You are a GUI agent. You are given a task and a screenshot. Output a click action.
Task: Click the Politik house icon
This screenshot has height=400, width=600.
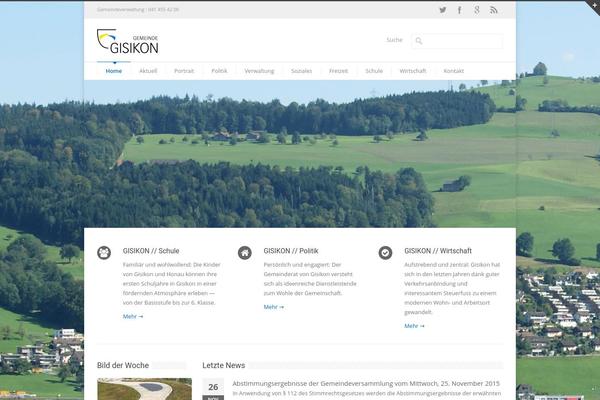[x=245, y=253]
